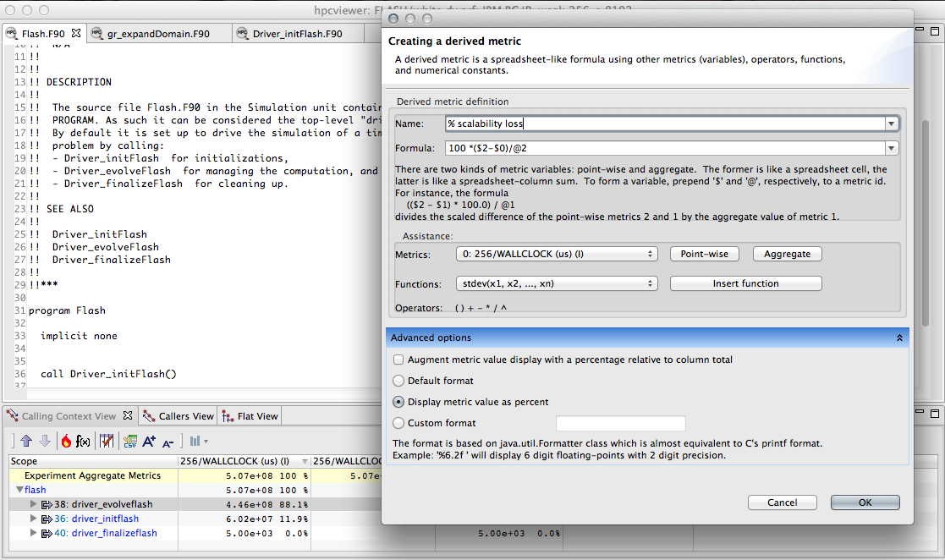945x560 pixels.
Task: Open the Driver_initFlash.F90 editor tab
Action: pyautogui.click(x=297, y=34)
